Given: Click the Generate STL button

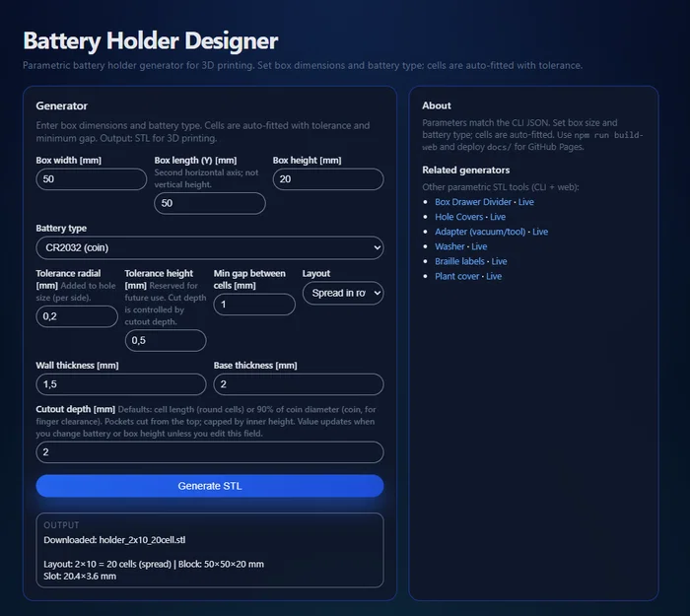Looking at the screenshot, I should (x=209, y=486).
